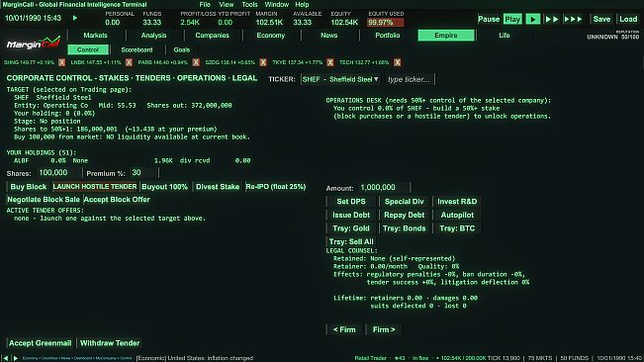This screenshot has height=362, width=644.
Task: Click Set DPS button
Action: pyautogui.click(x=351, y=202)
